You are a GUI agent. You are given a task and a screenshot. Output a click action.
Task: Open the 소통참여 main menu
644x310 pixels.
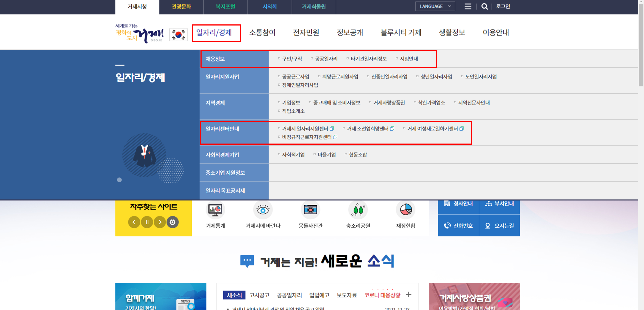pos(262,33)
